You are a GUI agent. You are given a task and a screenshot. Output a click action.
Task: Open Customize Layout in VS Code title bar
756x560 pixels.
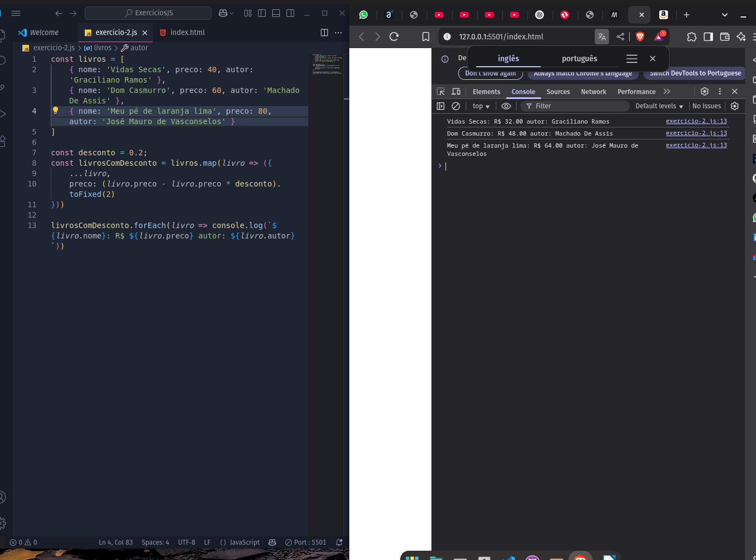point(248,13)
